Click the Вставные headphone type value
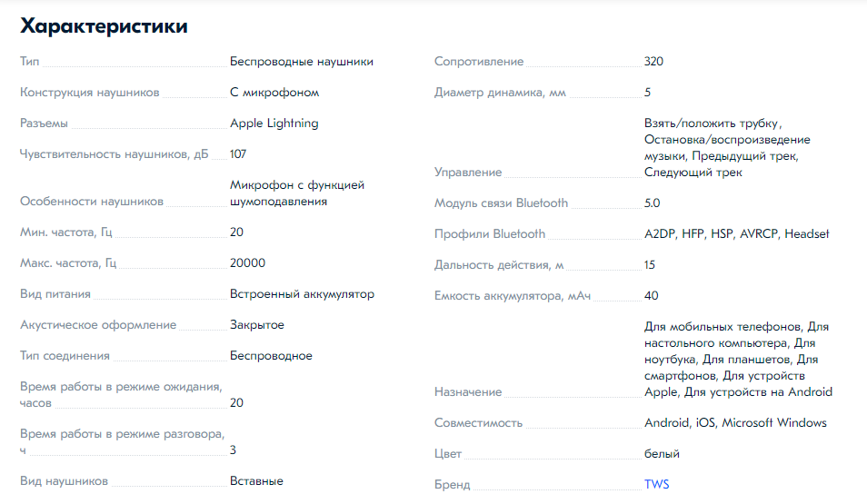 pyautogui.click(x=256, y=480)
